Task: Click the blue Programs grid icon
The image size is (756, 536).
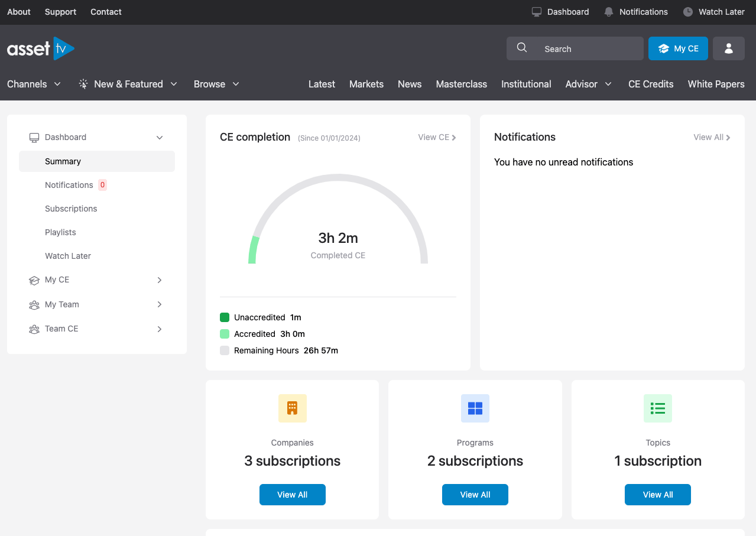Action: click(475, 408)
